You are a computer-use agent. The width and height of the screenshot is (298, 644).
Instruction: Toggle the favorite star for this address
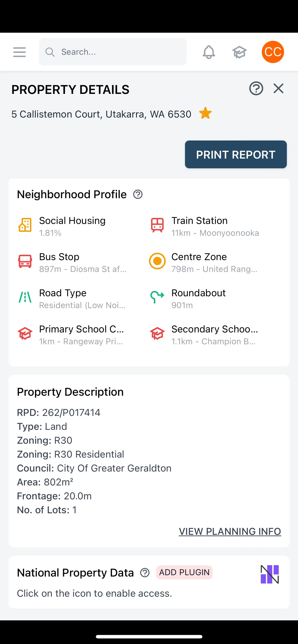pos(205,113)
